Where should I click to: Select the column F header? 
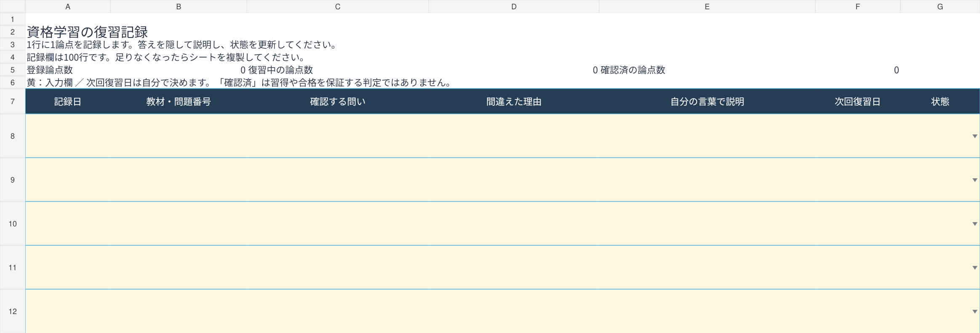coord(857,6)
